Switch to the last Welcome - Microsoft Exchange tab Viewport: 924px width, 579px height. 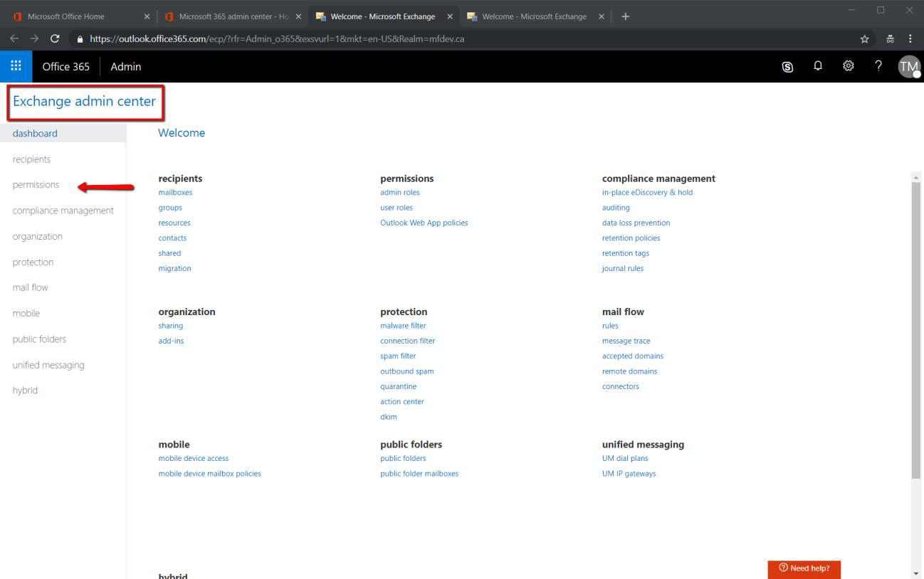pyautogui.click(x=534, y=16)
